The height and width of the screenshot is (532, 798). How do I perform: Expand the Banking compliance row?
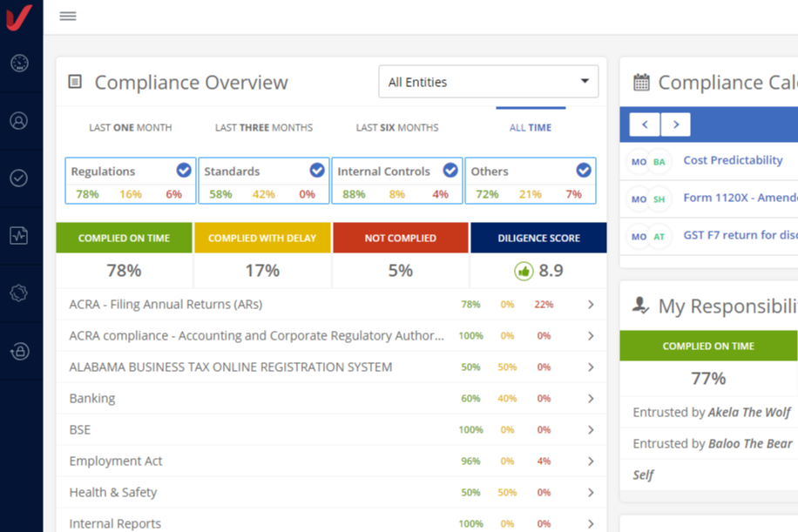(591, 398)
